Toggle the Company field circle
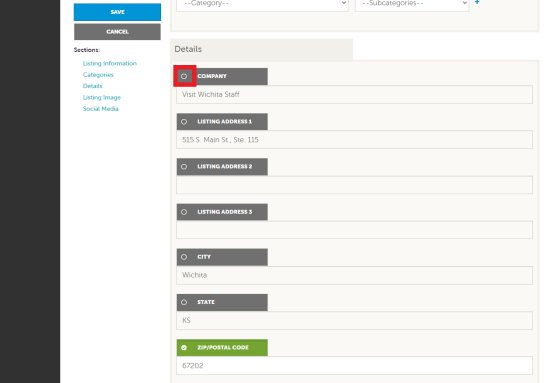This screenshot has width=550, height=383. (x=184, y=76)
